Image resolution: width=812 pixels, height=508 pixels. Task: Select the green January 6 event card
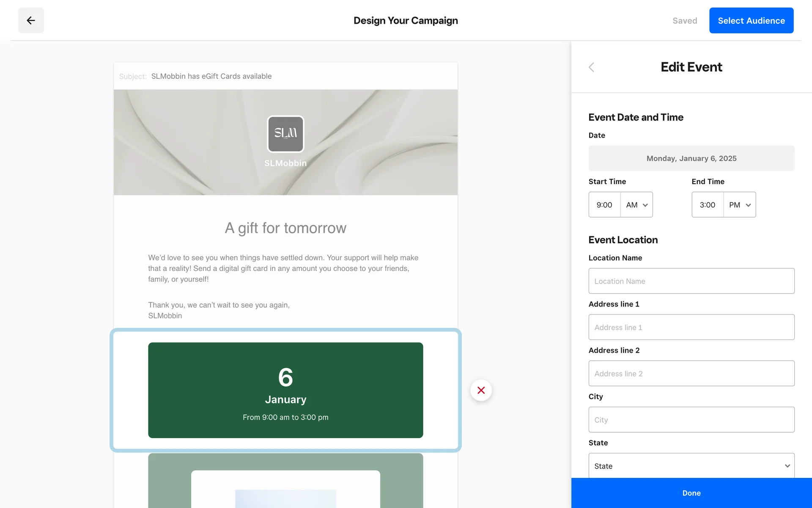(285, 390)
